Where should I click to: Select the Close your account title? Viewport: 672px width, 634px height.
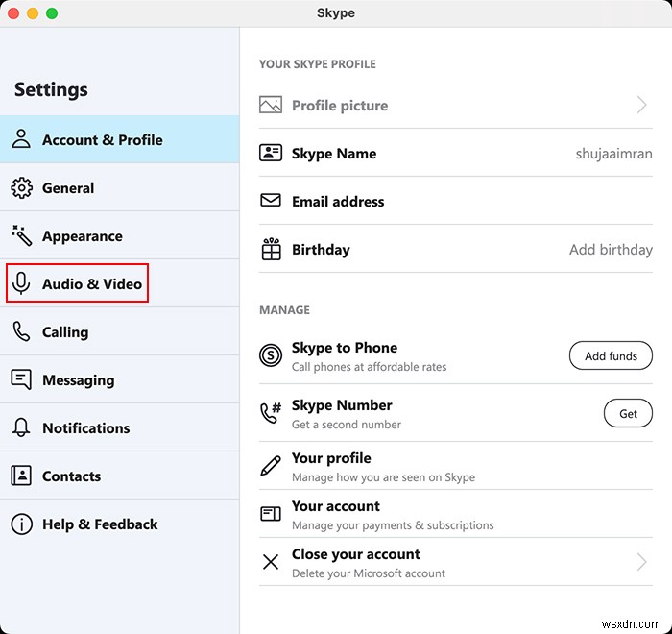tap(356, 553)
